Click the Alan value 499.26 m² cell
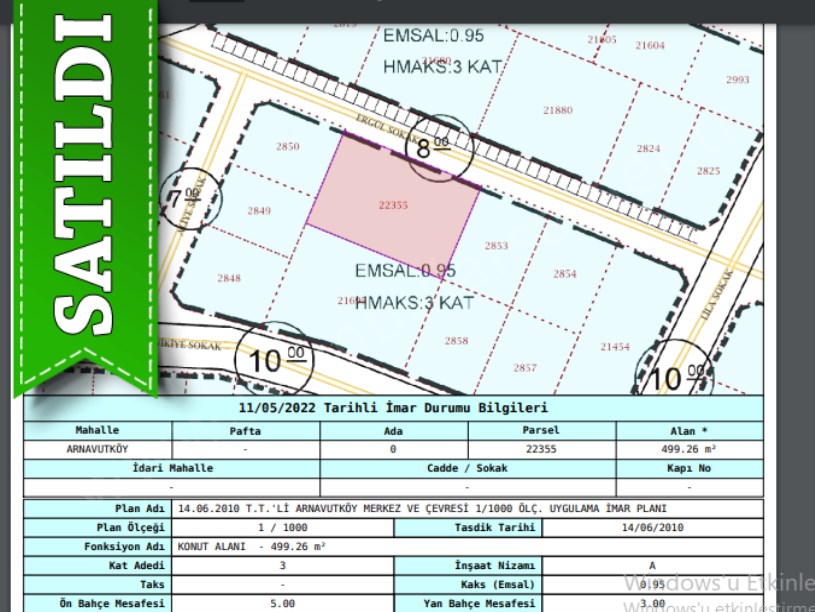 [688, 450]
